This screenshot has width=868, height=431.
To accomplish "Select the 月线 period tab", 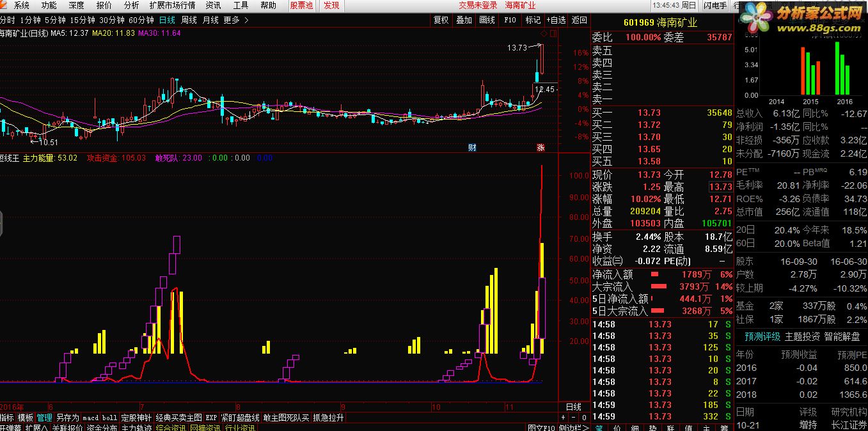I will 210,20.
